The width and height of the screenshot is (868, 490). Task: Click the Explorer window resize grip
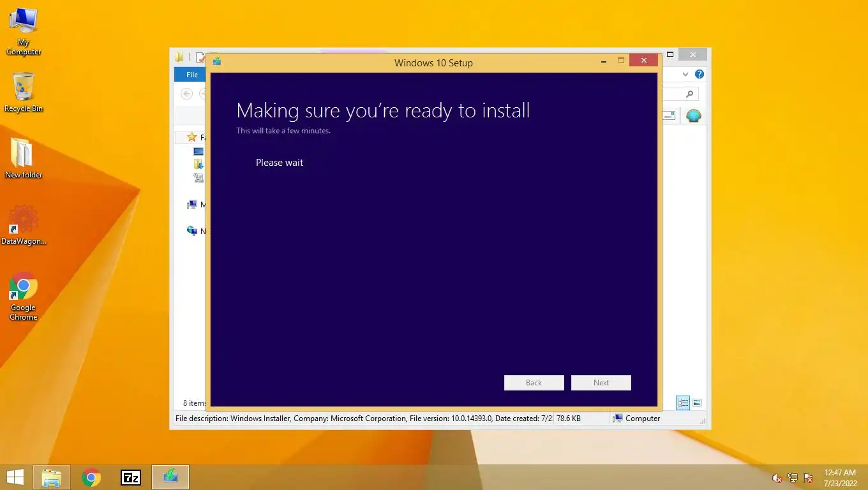pyautogui.click(x=703, y=422)
